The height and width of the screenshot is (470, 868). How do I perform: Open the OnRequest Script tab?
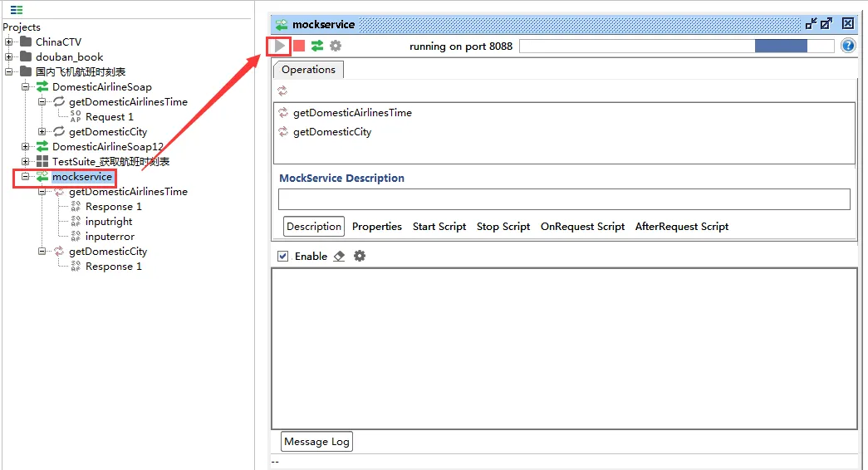click(x=582, y=227)
